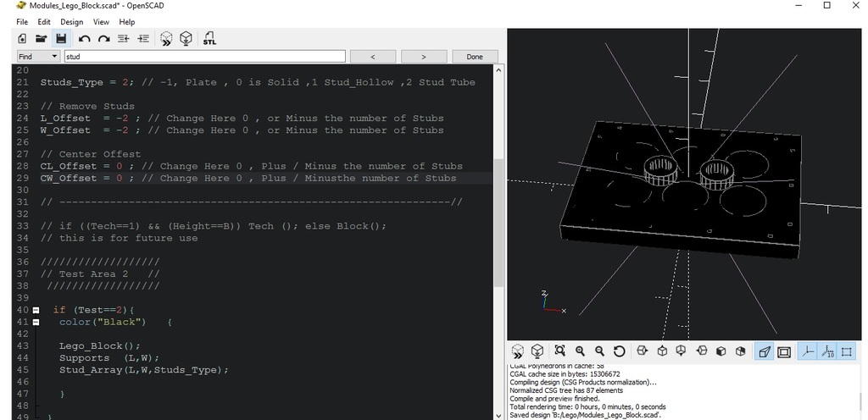Switch to the Front view

[x=721, y=351]
